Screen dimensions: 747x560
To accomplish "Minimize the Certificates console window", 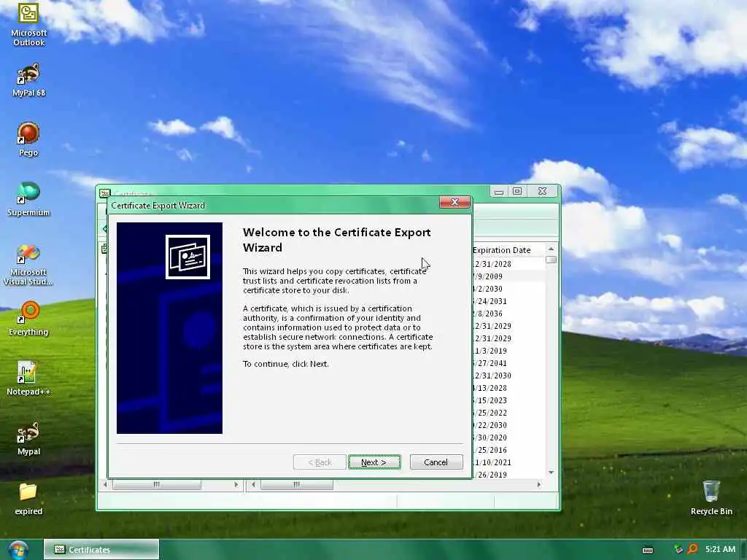I will click(x=499, y=192).
